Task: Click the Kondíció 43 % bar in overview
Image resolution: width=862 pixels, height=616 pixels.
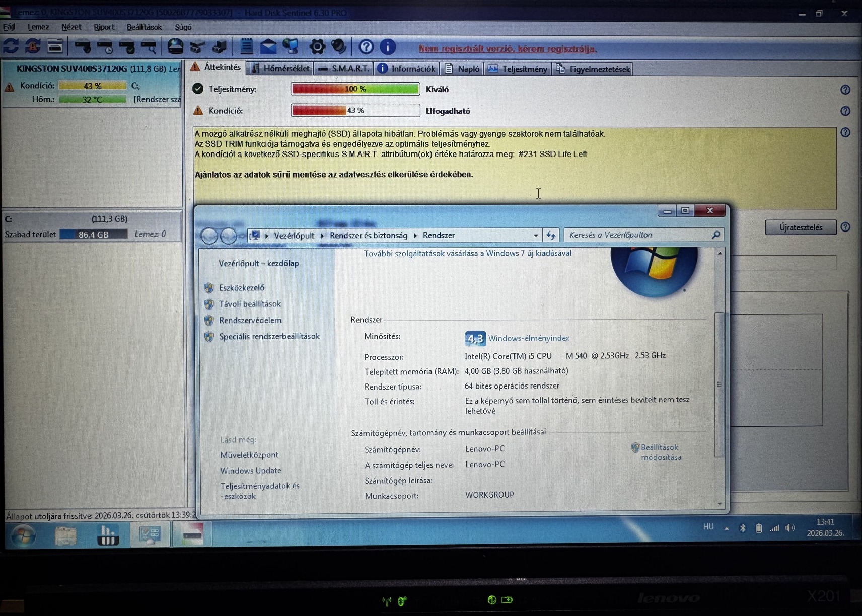Action: tap(355, 111)
